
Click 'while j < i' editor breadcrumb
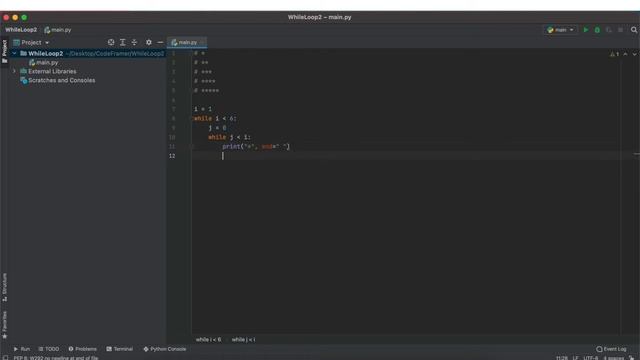pos(243,340)
